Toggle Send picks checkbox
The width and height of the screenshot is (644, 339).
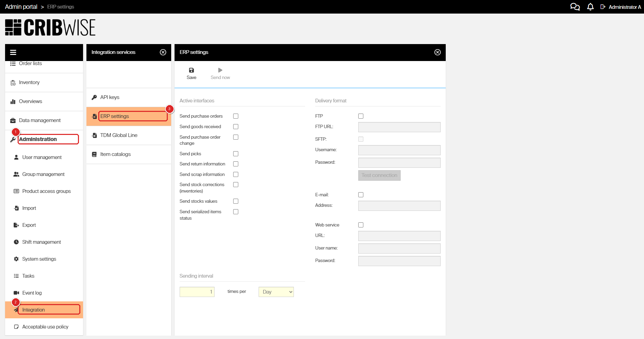pos(236,154)
